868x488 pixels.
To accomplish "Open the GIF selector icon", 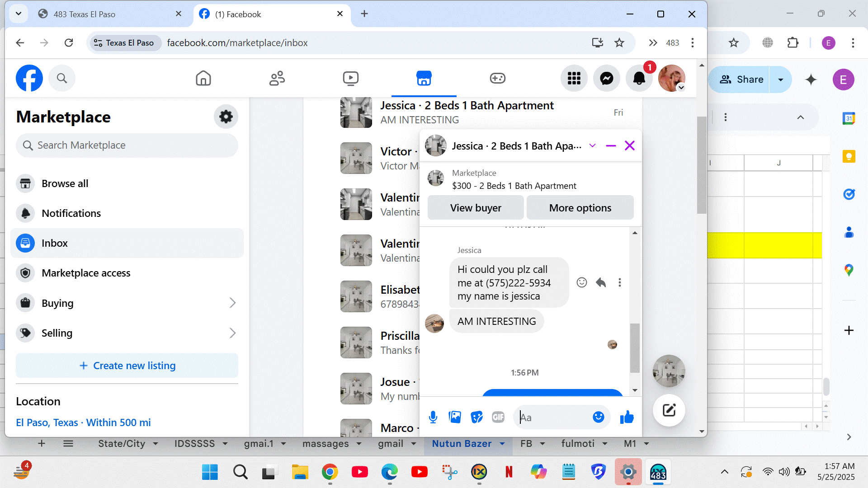I will pos(498,417).
